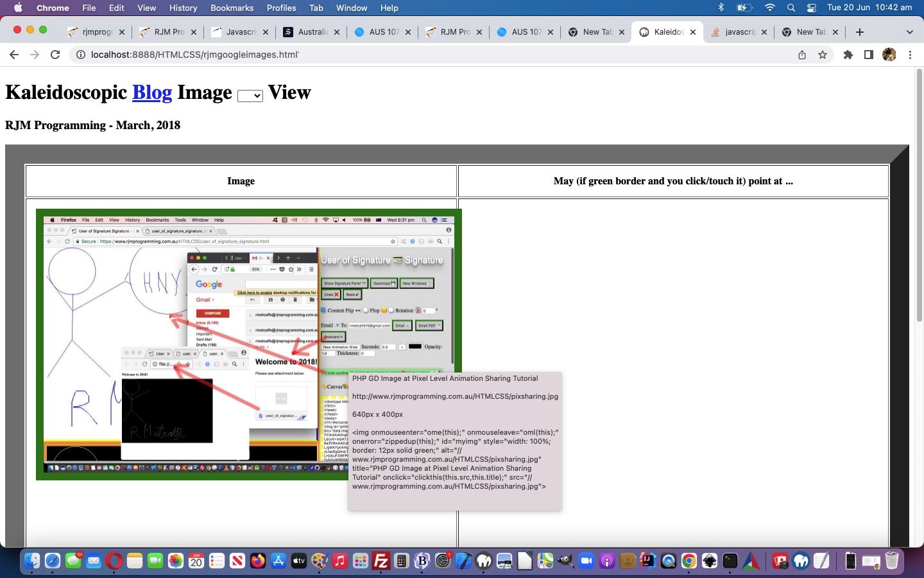Close the Kaleidos tab
The image size is (924, 578).
coord(693,31)
